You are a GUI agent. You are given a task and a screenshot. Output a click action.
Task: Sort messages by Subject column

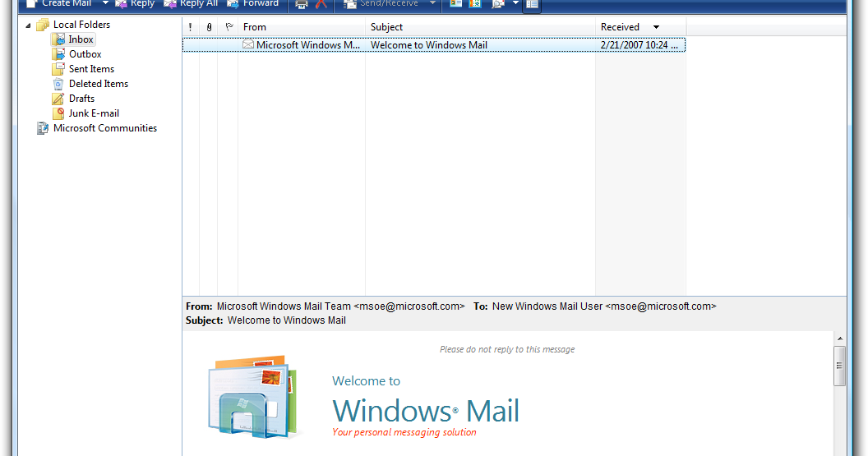pos(481,26)
